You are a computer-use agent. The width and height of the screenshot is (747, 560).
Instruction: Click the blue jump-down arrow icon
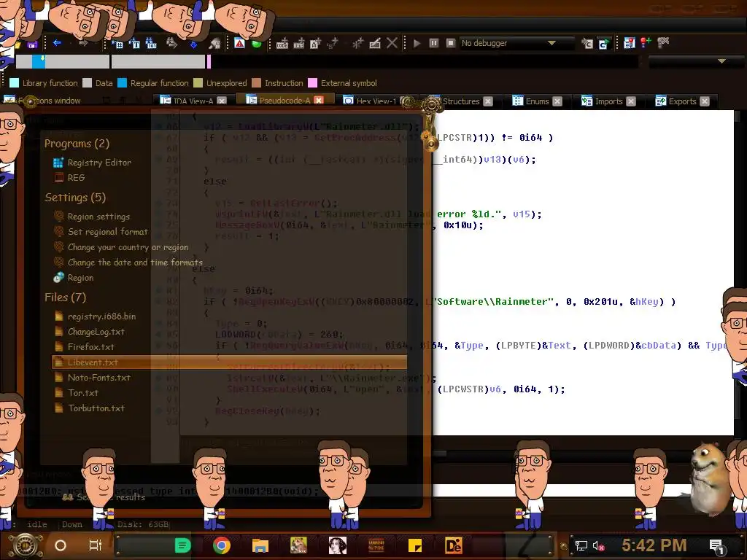tap(193, 44)
